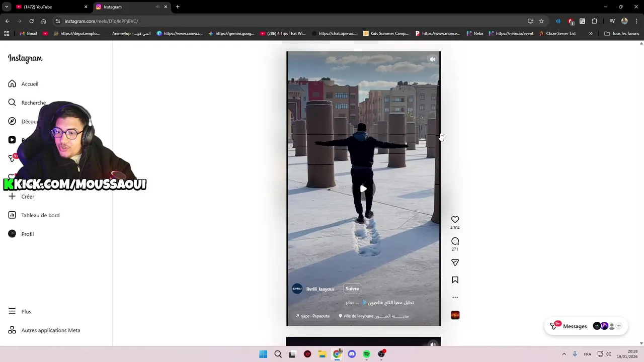
Task: Select the Instagram browser tab
Action: 126,7
